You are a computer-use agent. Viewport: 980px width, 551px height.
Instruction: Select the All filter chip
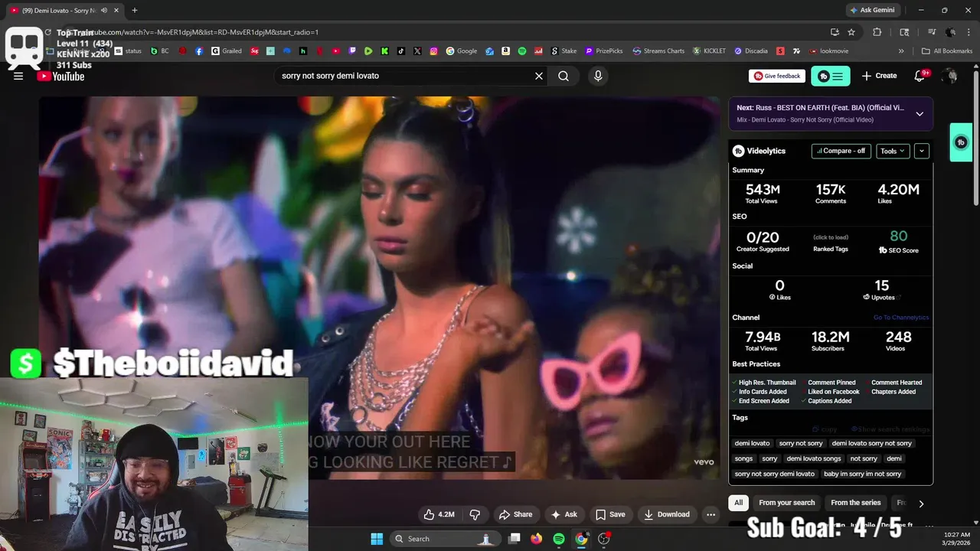[x=738, y=503]
